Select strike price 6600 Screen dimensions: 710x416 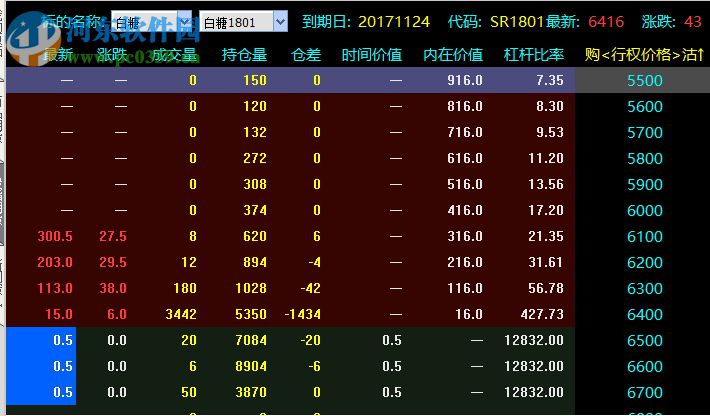645,366
